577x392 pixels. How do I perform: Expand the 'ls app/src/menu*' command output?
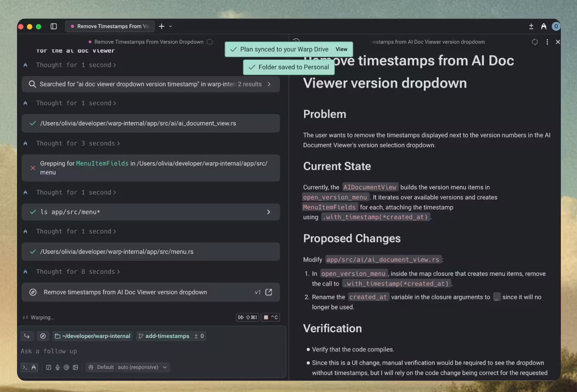pyautogui.click(x=268, y=212)
